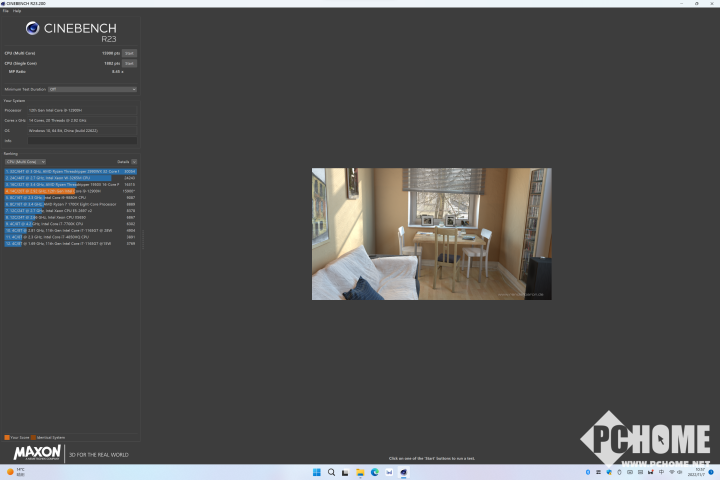Open the volume speaker tray icon
Screen dimensions: 720x480
[680, 472]
